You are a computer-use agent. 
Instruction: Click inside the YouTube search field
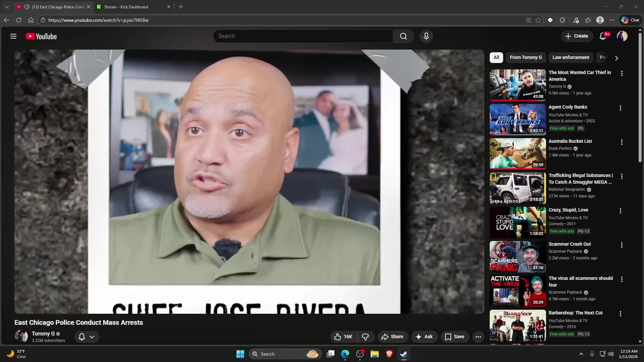[x=303, y=36]
